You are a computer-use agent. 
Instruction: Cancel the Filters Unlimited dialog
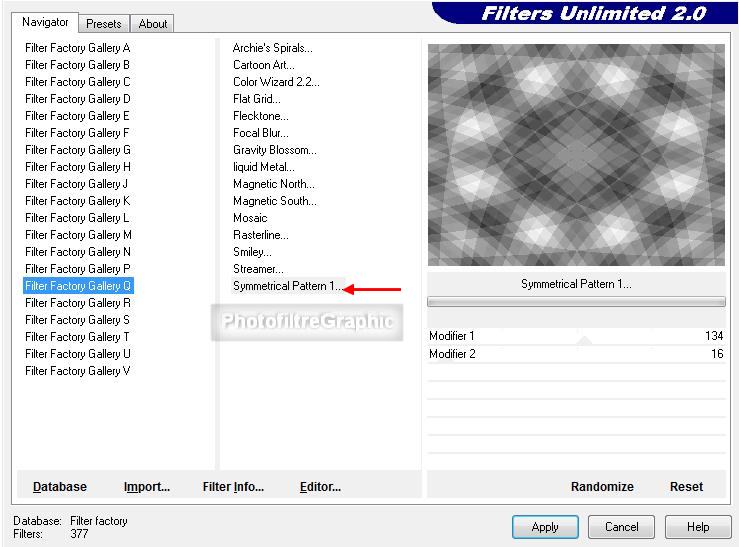[x=621, y=527]
